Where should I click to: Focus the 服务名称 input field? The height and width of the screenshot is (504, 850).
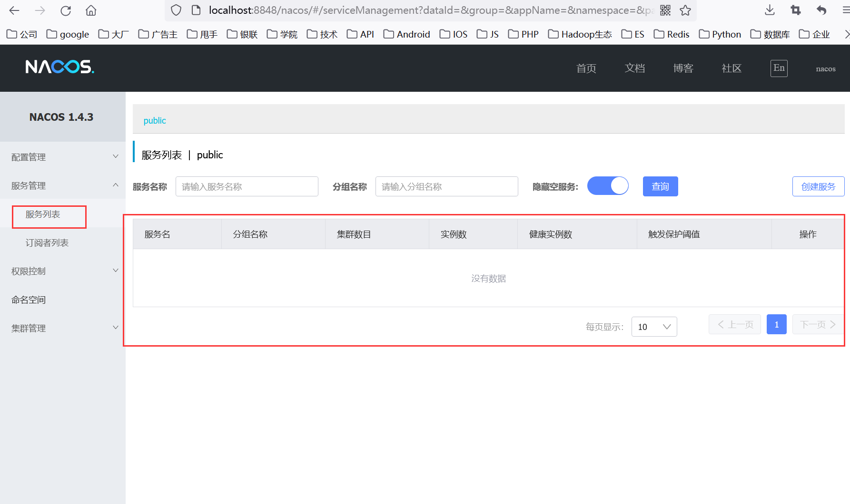point(247,186)
